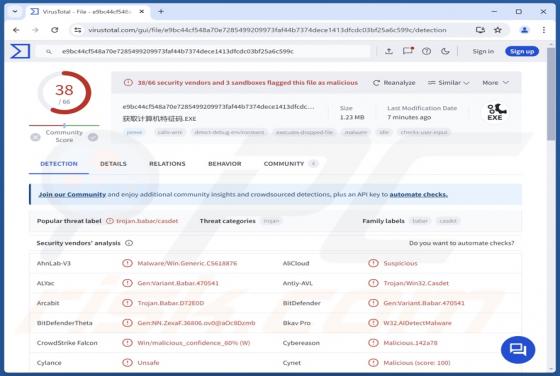Close the VirusTotal browser tab
Screen dimensions: 560x376
point(141,12)
